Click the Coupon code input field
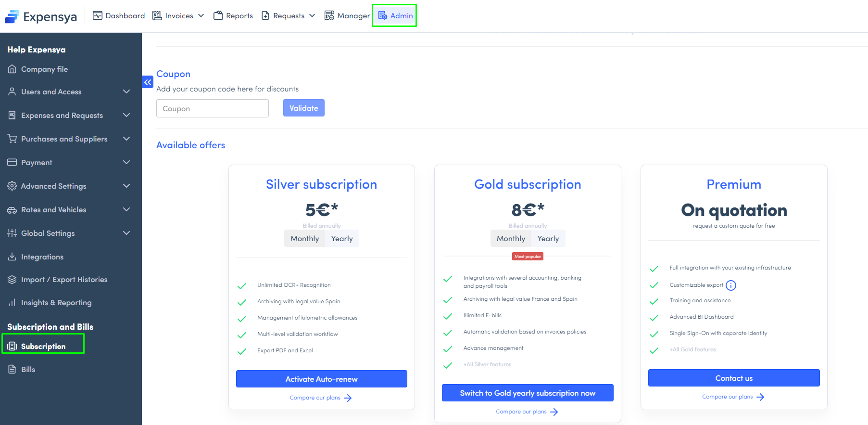 point(213,109)
